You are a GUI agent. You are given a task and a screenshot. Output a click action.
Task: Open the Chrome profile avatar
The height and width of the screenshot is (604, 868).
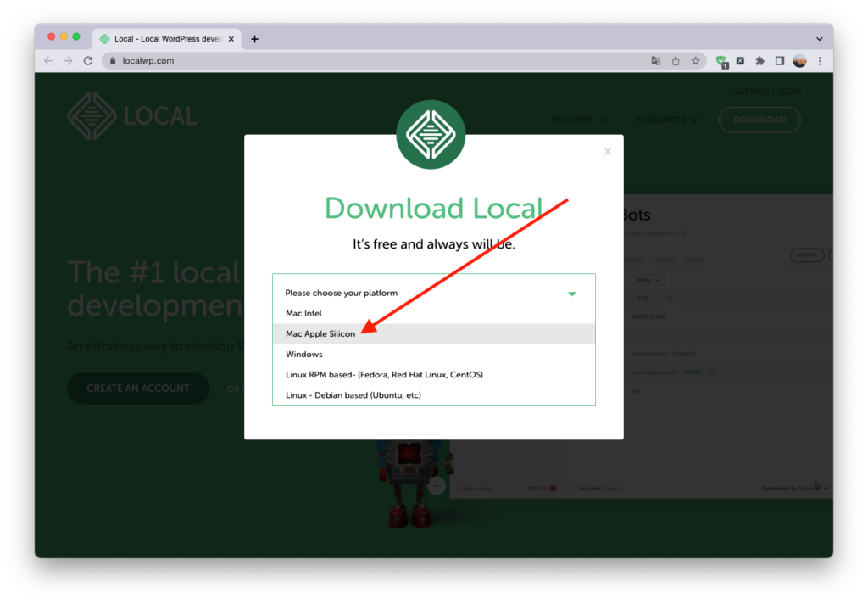[x=800, y=61]
